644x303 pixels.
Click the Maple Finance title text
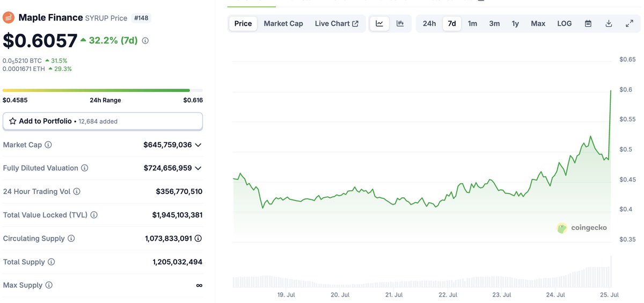(x=50, y=18)
